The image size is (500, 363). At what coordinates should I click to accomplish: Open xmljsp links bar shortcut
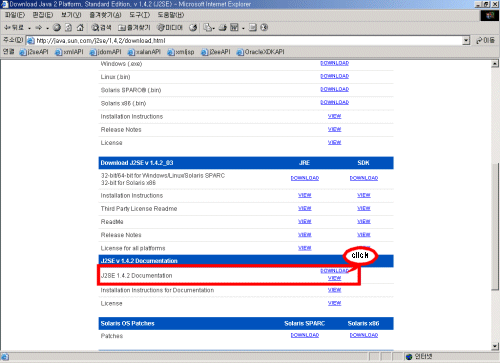(x=181, y=52)
